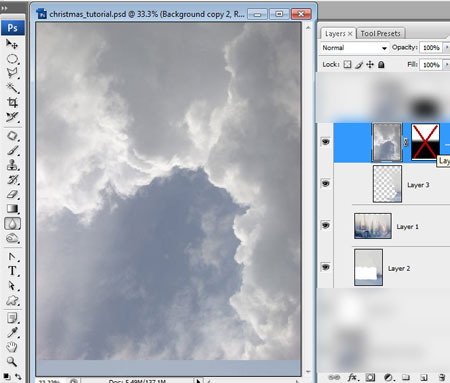Viewport: 450px width, 383px height.
Task: Select the cloud layer thumbnail
Action: tap(387, 142)
